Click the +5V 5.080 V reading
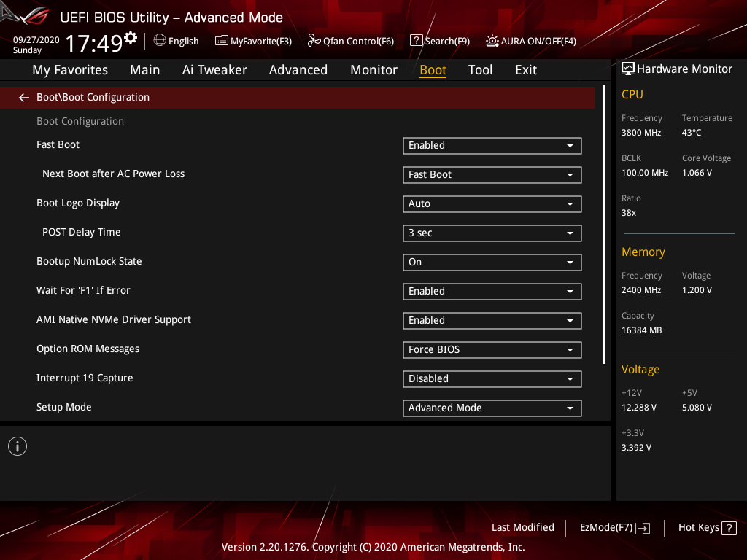The height and width of the screenshot is (560, 747). click(x=697, y=407)
